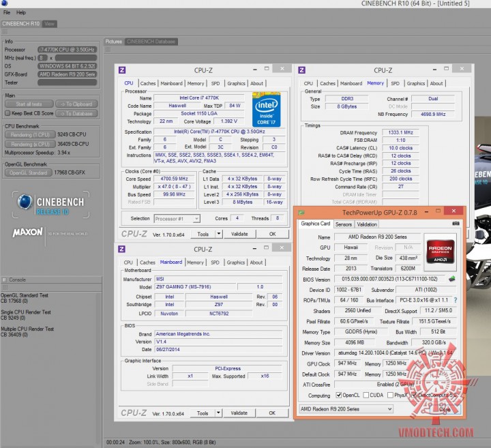The height and width of the screenshot is (448, 491).
Task: Open the GPU-Z graphics card selector dropdown
Action: (346, 409)
